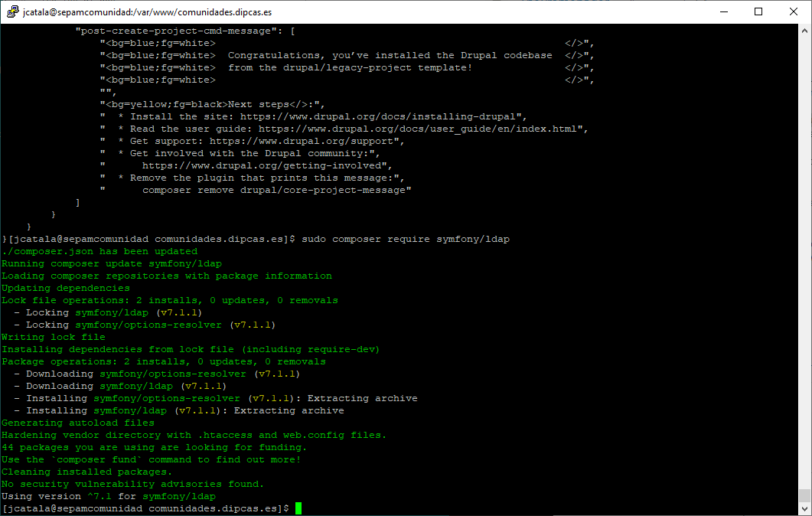Click the drupal.org/support URL
The width and height of the screenshot is (812, 516).
click(x=302, y=141)
